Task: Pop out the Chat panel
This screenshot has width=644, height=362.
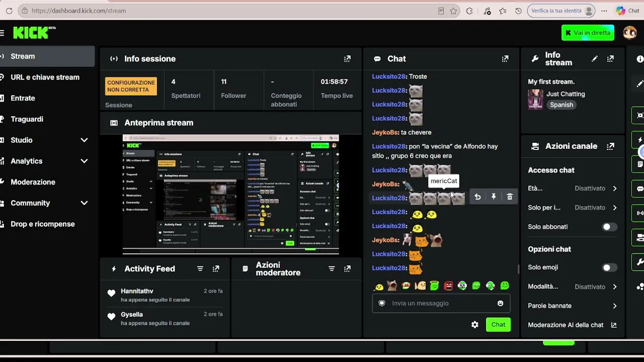Action: (x=505, y=59)
